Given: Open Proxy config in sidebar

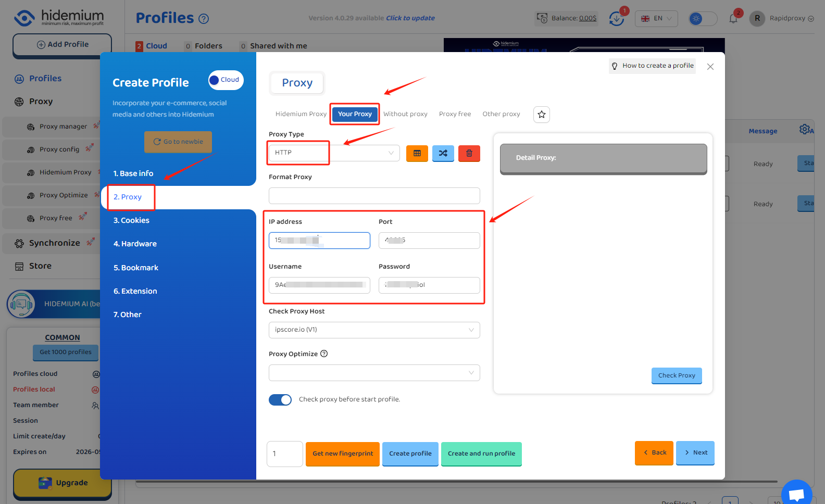Looking at the screenshot, I should (59, 149).
